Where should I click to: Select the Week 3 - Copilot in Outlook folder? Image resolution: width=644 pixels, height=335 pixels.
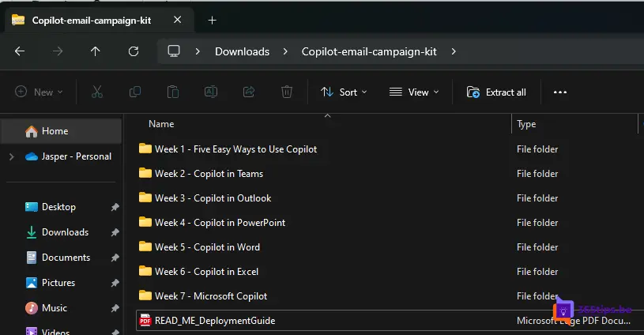213,198
